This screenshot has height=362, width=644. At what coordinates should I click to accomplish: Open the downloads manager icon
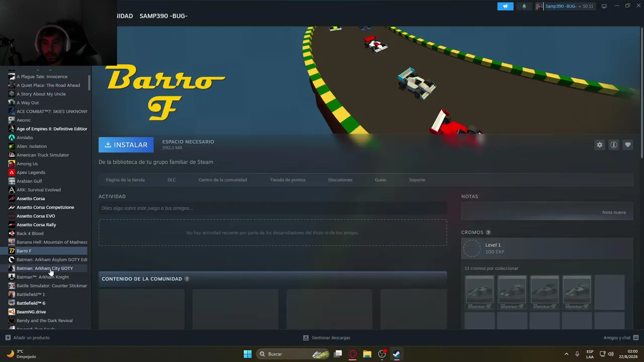click(306, 338)
